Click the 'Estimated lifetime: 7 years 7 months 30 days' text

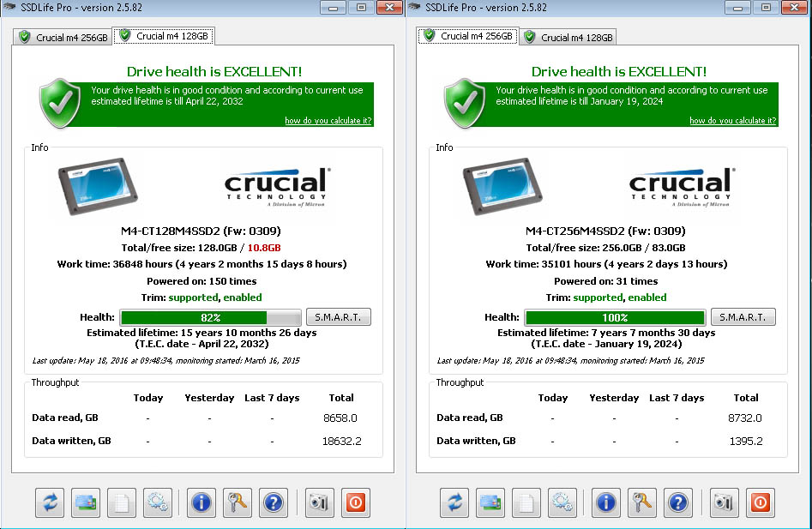tap(606, 333)
